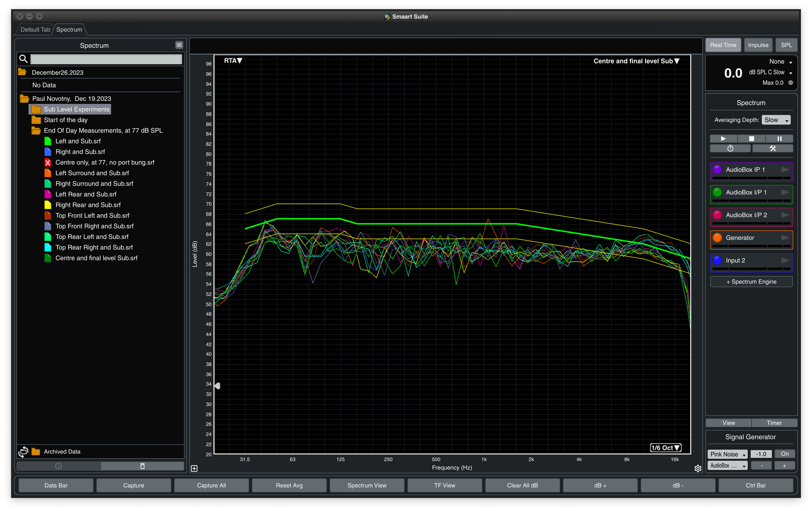Open the measurement config tools icon
812x511 pixels.
[x=772, y=149]
